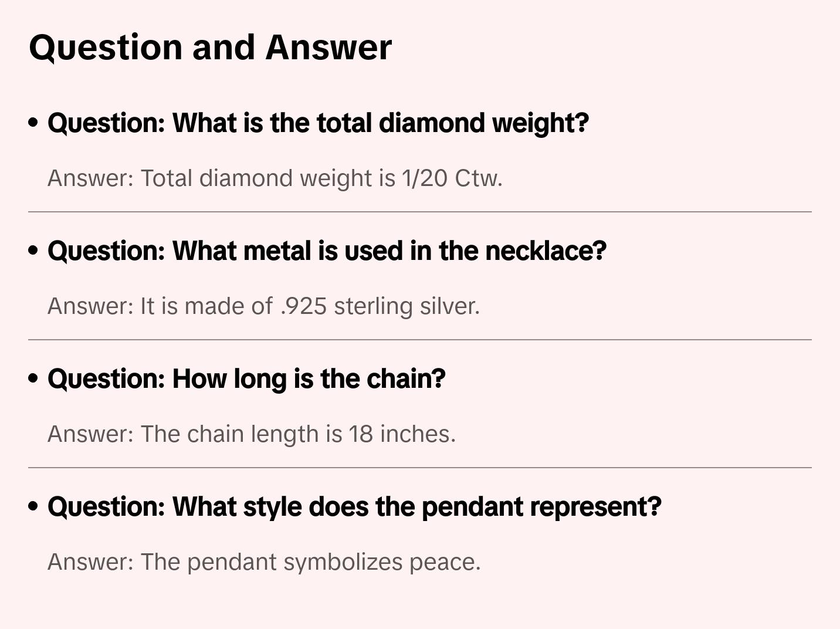Select the answer about the pendant symbolizing peace

264,562
